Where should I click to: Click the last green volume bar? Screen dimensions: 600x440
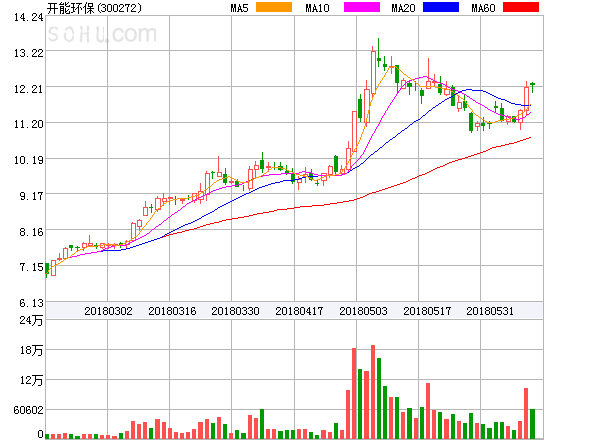pos(532,424)
